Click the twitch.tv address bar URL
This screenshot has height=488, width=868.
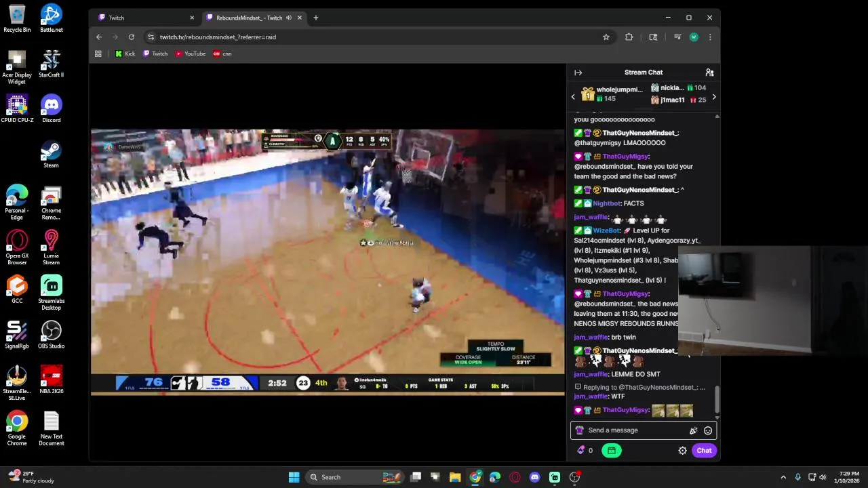(x=218, y=37)
